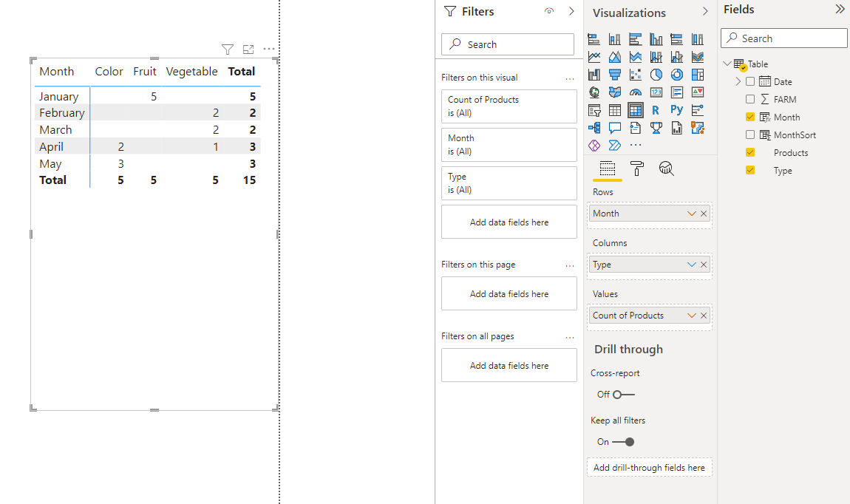Switch to the Fields well tab
This screenshot has height=504, width=850.
[x=607, y=169]
